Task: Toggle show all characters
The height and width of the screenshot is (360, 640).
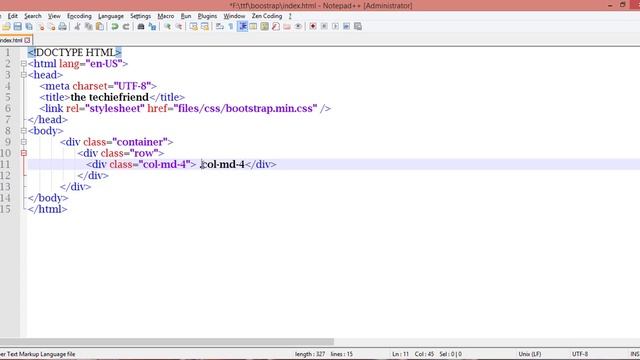Action: (x=231, y=27)
